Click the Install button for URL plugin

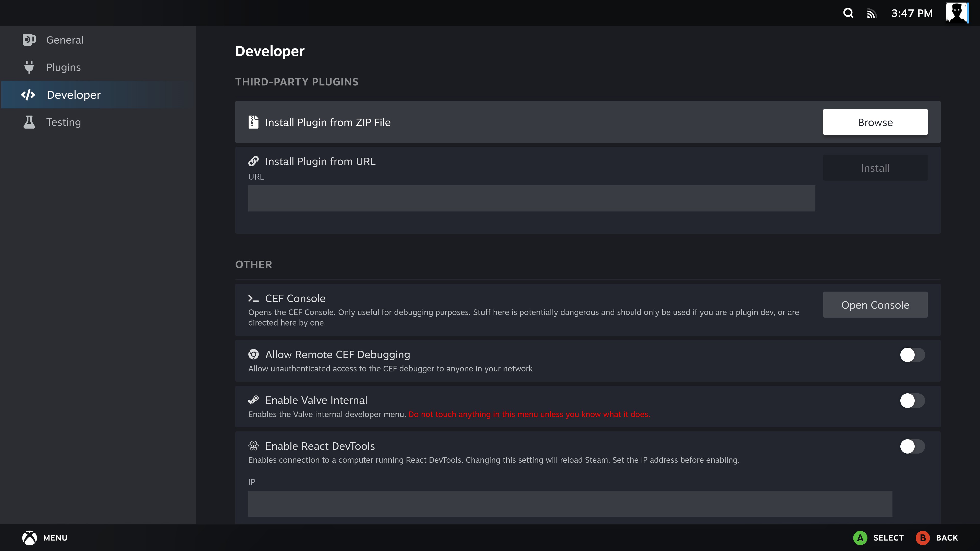pyautogui.click(x=875, y=168)
